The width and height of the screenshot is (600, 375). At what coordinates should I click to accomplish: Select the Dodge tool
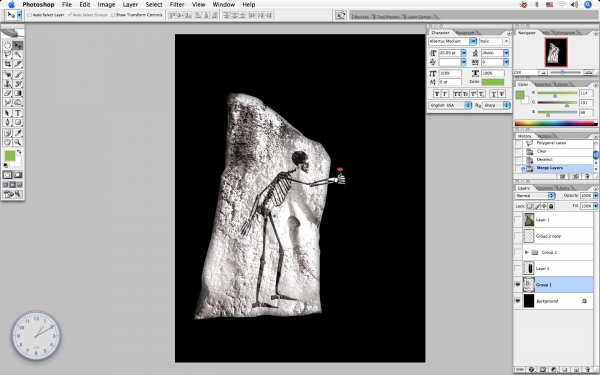[x=18, y=102]
